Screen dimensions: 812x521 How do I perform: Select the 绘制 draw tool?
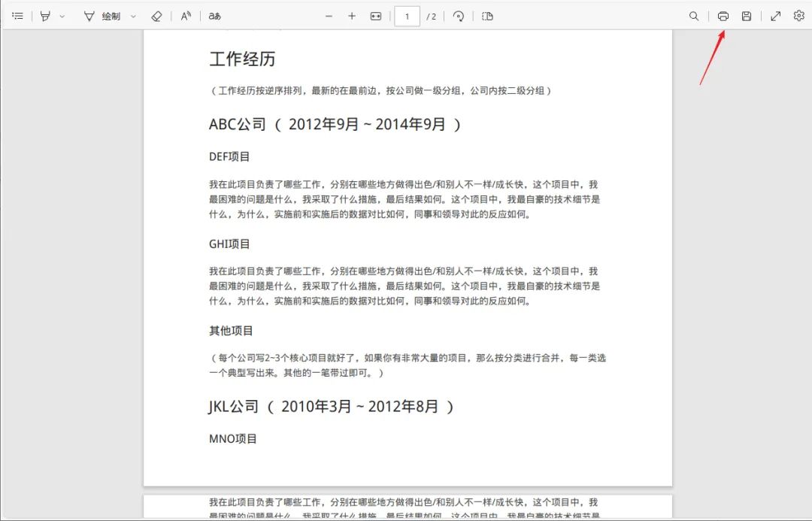(102, 16)
